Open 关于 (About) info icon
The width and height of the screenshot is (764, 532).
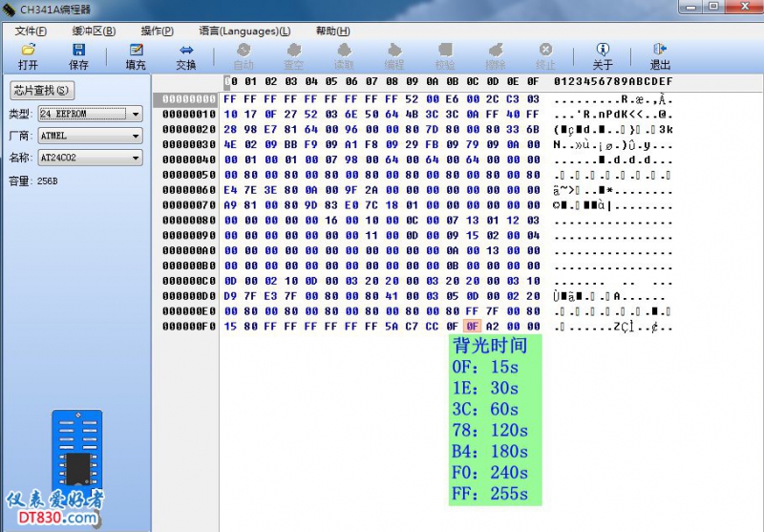coord(603,50)
